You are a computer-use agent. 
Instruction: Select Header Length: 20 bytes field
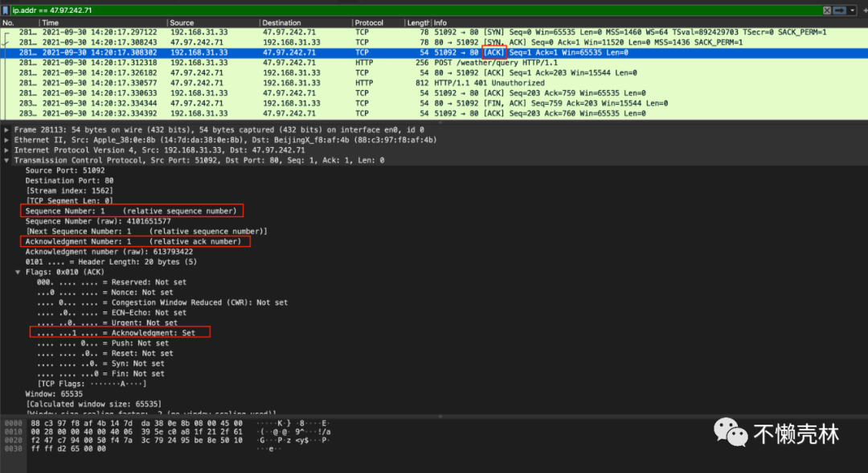111,261
